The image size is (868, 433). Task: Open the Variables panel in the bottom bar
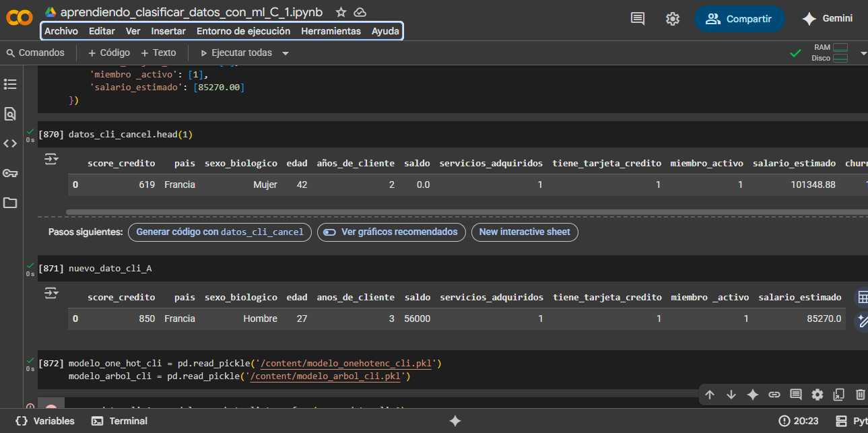[x=44, y=421]
